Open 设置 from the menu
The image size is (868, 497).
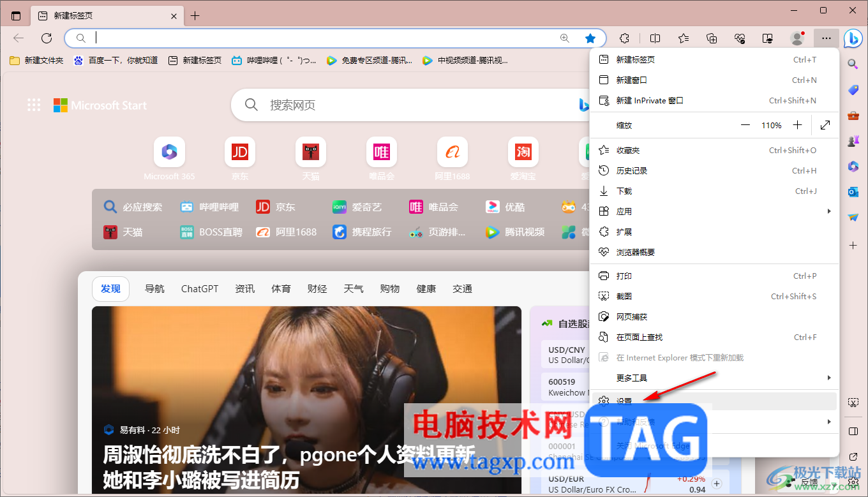(714, 401)
